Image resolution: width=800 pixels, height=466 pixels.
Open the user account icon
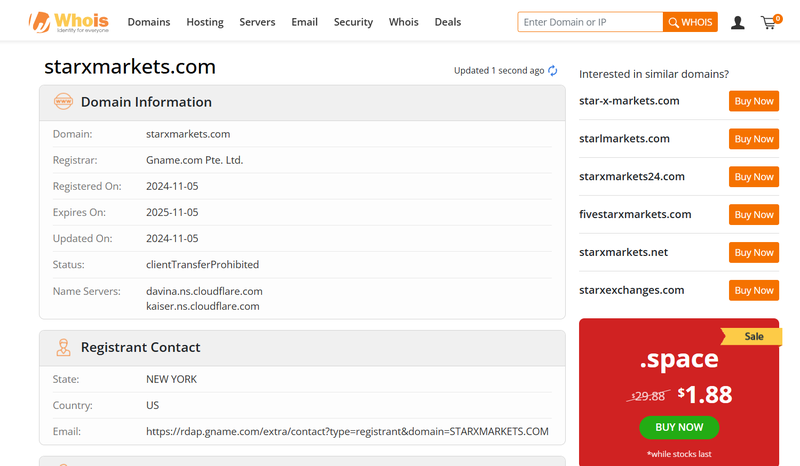pos(737,22)
